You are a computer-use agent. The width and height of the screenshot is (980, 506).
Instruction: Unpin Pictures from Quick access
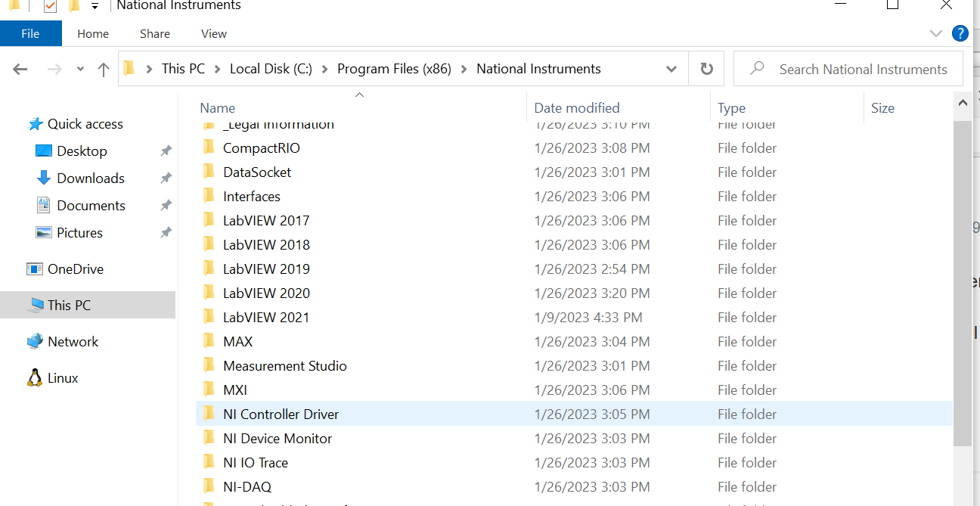tap(166, 232)
